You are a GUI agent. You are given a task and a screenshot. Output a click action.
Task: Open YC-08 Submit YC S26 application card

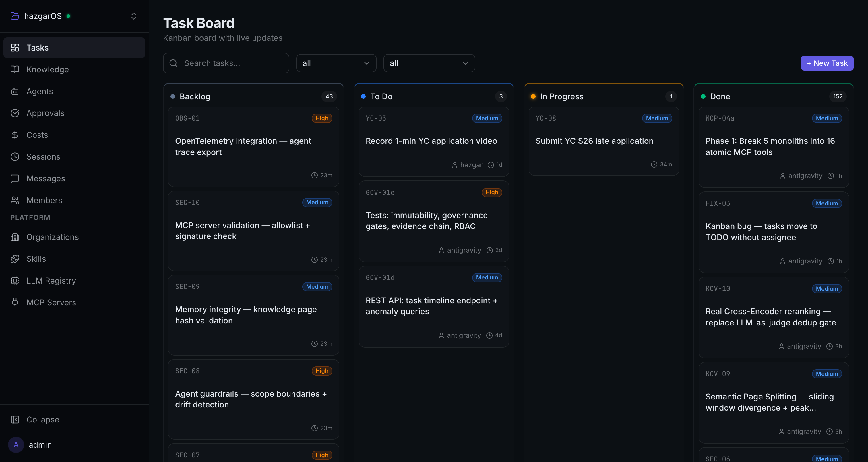coord(603,141)
